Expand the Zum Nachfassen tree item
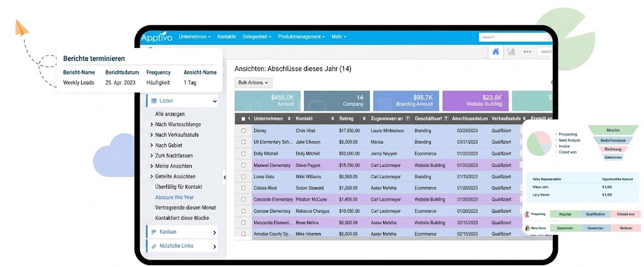 (152, 156)
